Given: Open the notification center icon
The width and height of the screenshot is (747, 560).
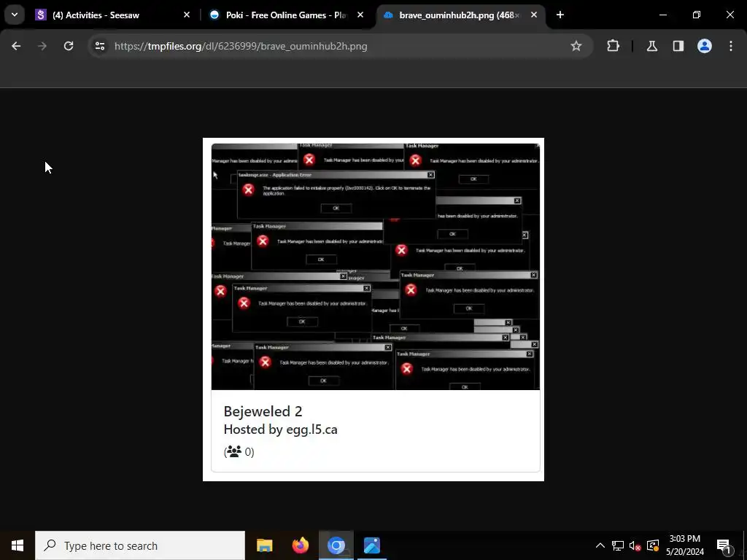Looking at the screenshot, I should (x=724, y=545).
